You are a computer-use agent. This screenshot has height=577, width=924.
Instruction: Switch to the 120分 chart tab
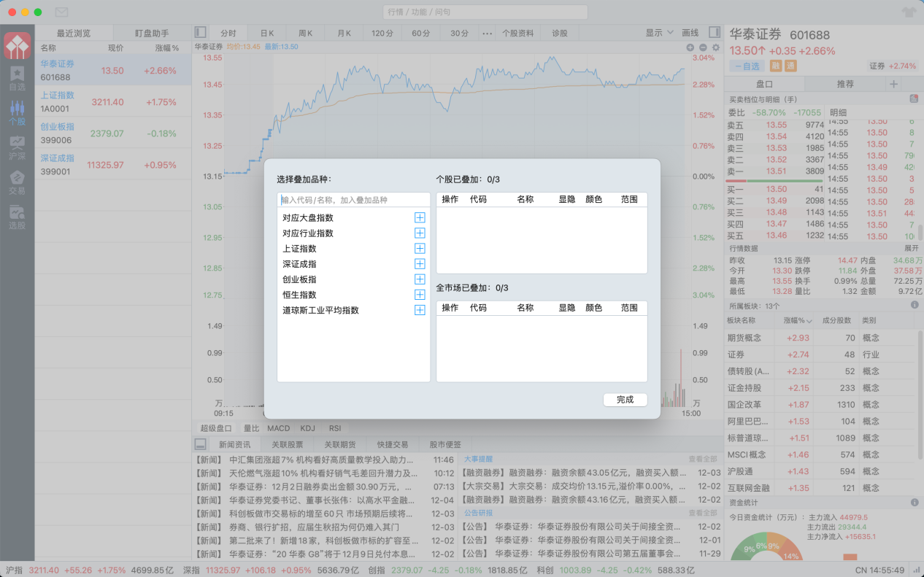382,33
